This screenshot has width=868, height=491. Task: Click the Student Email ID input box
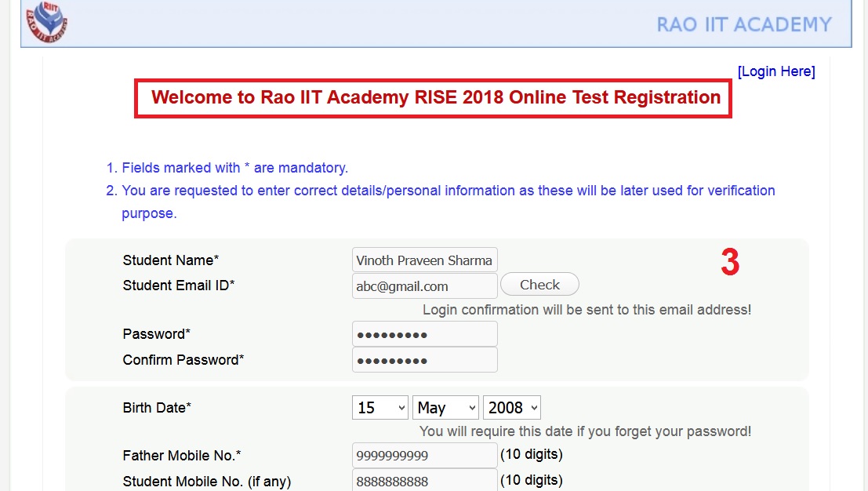424,286
